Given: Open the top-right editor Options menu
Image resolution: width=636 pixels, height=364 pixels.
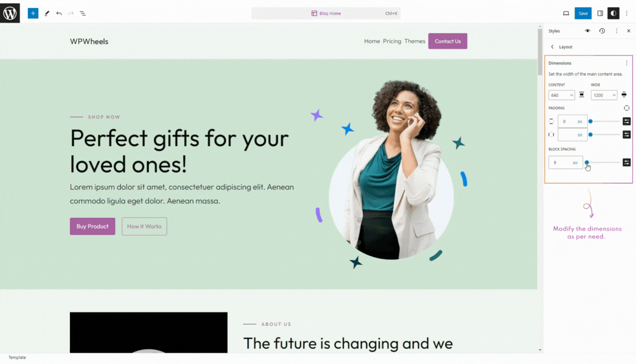Looking at the screenshot, I should [x=626, y=13].
